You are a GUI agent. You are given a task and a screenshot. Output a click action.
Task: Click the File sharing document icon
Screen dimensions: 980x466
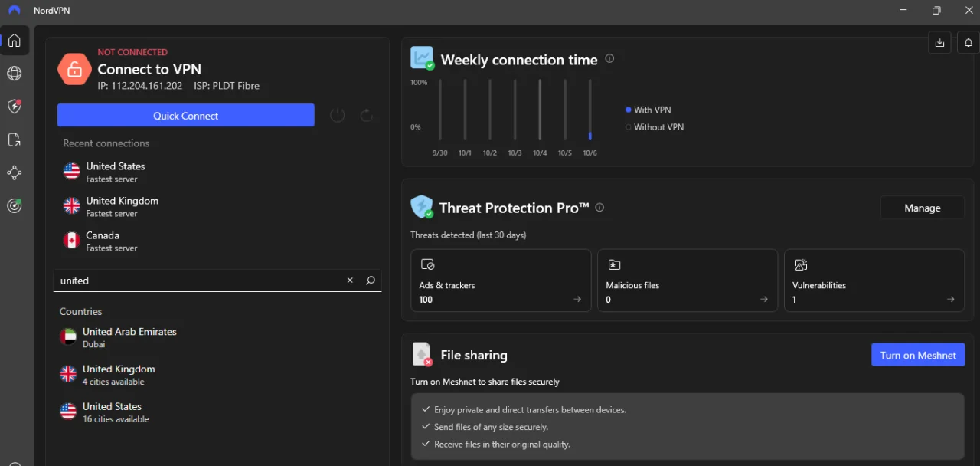pyautogui.click(x=422, y=354)
